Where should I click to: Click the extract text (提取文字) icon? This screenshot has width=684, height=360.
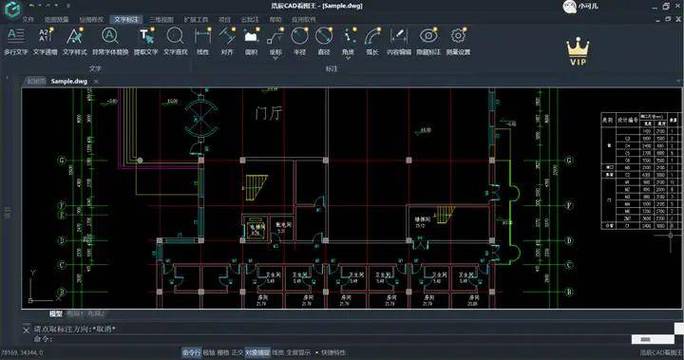coord(146,41)
